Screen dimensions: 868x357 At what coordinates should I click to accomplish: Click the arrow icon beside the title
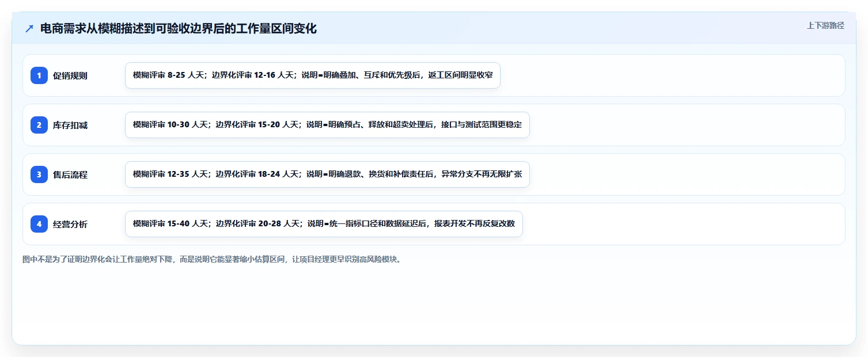(29, 29)
